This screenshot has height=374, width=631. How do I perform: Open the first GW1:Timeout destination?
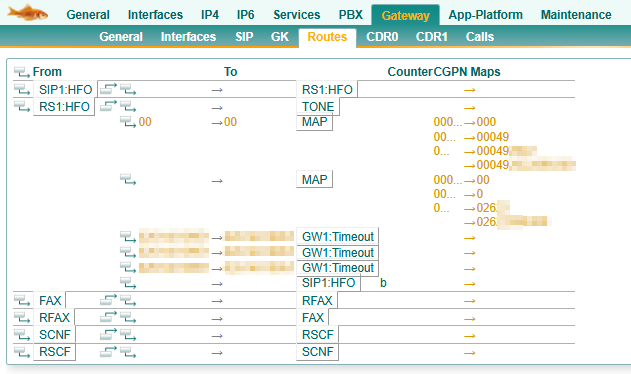(x=338, y=237)
